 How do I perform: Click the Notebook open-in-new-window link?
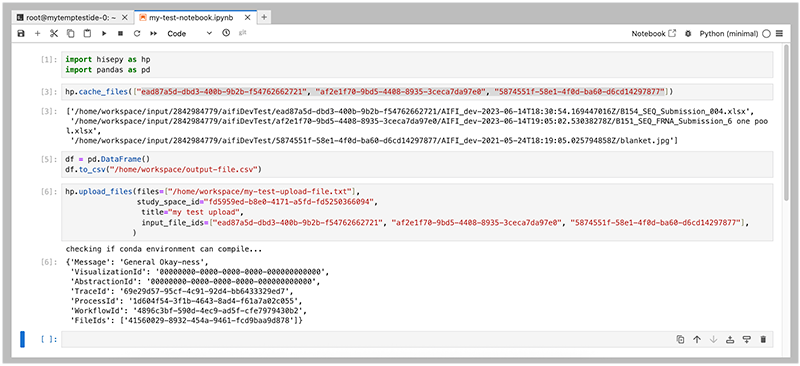click(654, 34)
